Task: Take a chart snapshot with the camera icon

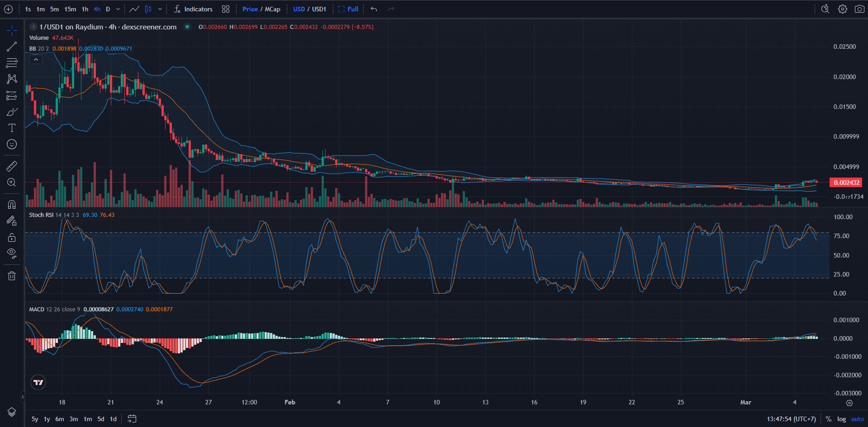Action: (x=859, y=9)
